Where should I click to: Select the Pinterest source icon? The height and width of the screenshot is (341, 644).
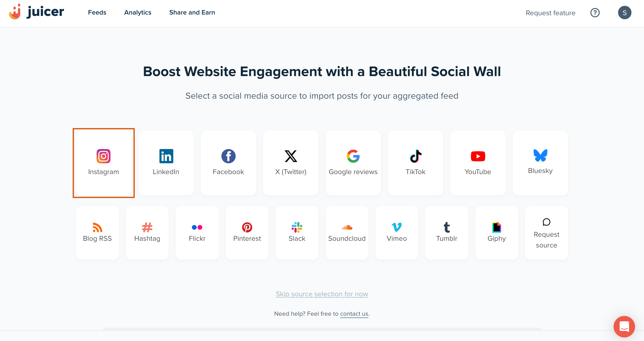pyautogui.click(x=247, y=227)
